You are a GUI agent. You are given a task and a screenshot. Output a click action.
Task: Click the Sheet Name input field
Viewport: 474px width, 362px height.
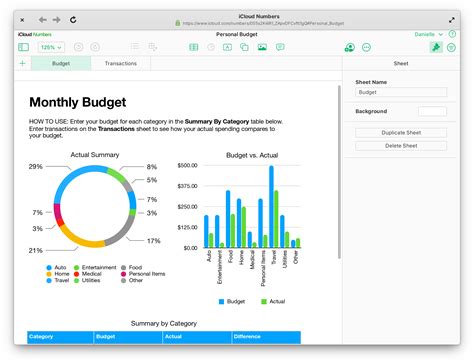pyautogui.click(x=401, y=92)
